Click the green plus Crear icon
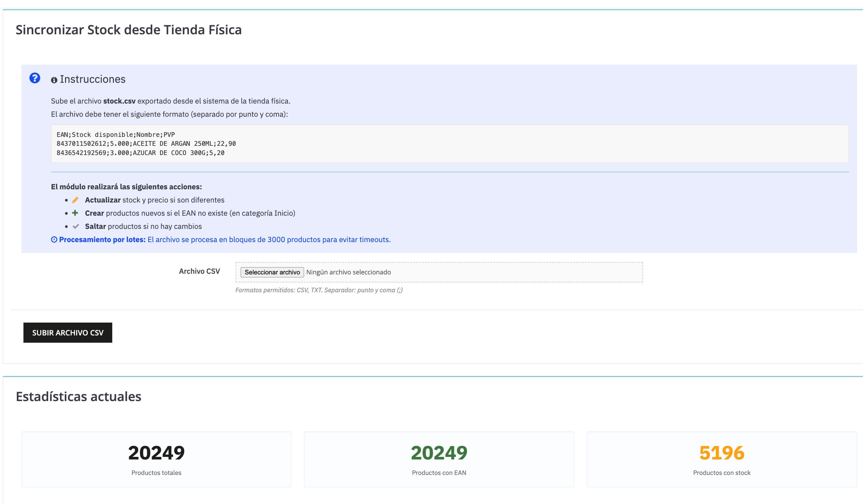 75,213
